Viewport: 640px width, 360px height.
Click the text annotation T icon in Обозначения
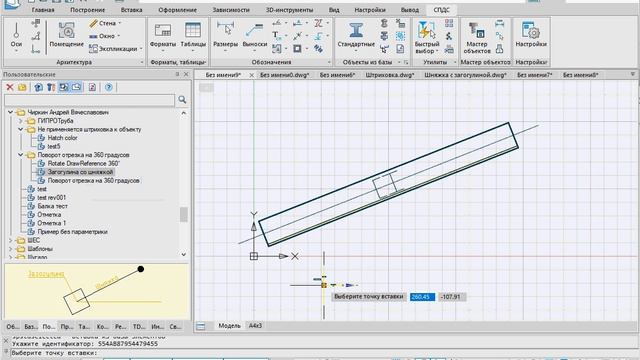(276, 36)
